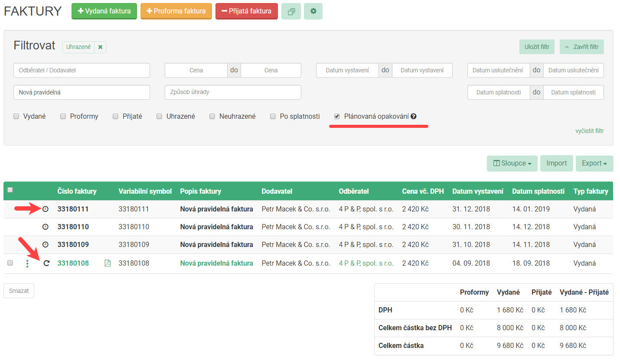
Task: Create a new Vydaná faktura
Action: (x=104, y=11)
